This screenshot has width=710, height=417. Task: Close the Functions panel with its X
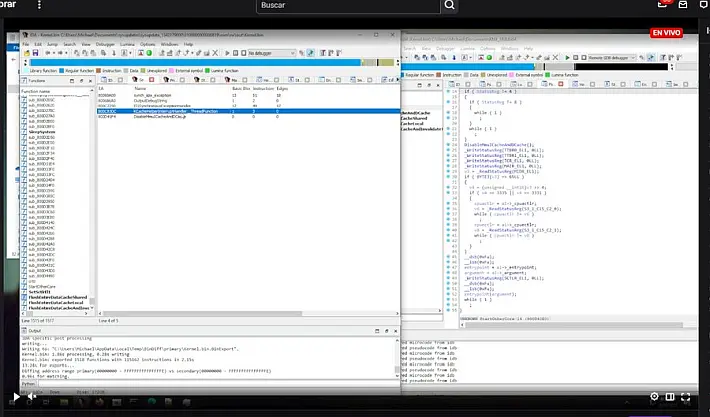[90, 81]
